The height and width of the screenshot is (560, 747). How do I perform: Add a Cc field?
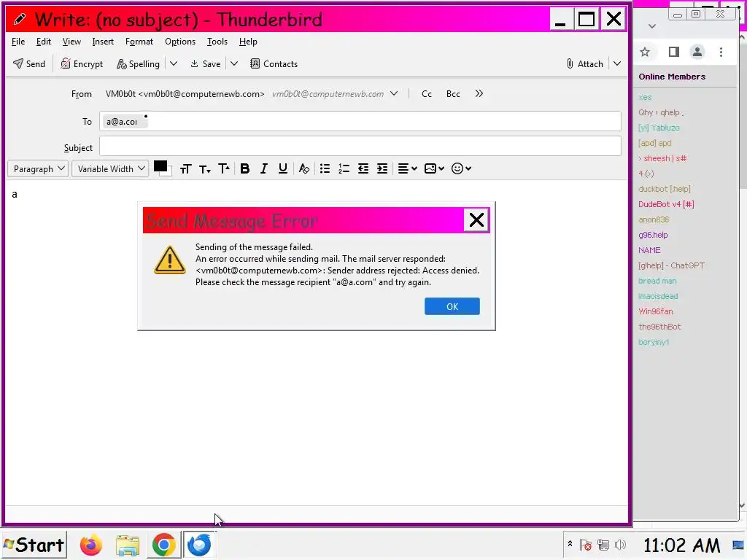[427, 94]
